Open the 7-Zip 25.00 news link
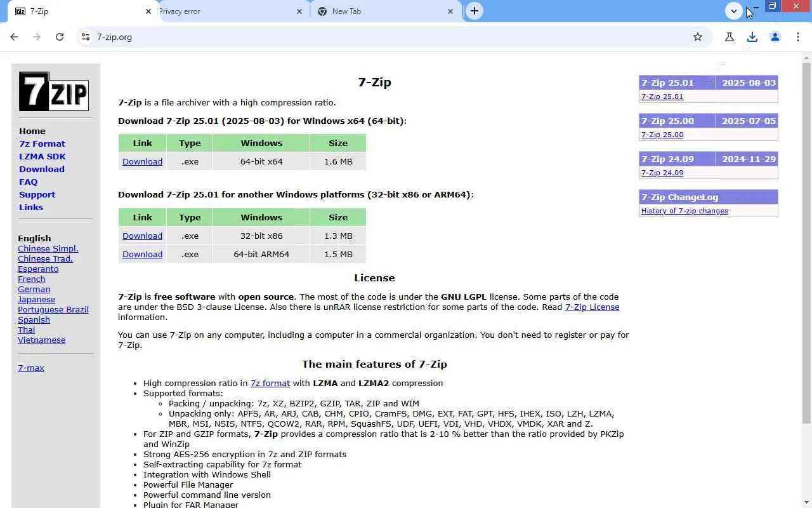The image size is (812, 508). tap(662, 135)
